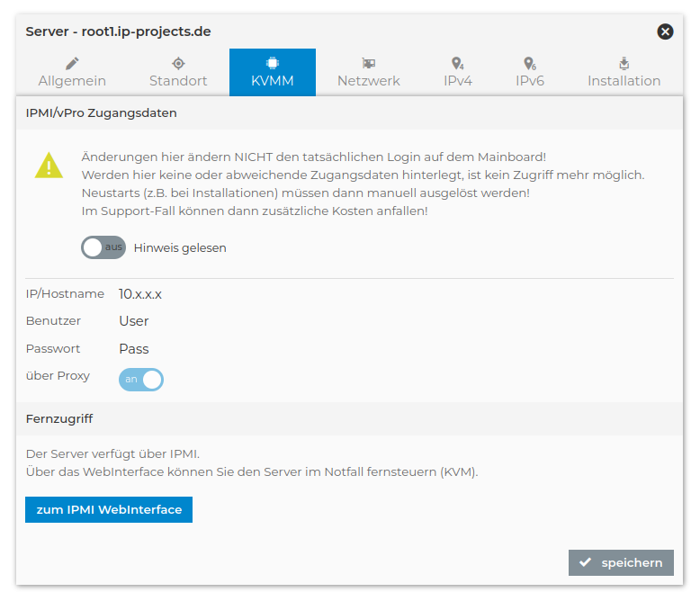The height and width of the screenshot is (601, 700).
Task: Open the IPv4 map pin icon
Action: pyautogui.click(x=457, y=63)
